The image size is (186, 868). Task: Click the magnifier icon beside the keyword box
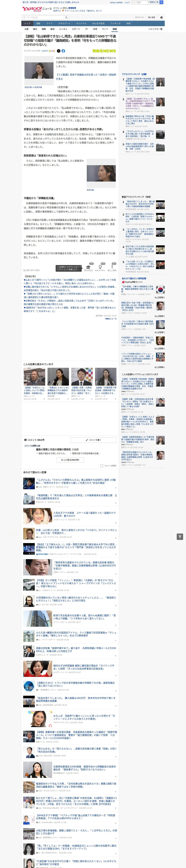click(x=66, y=17)
